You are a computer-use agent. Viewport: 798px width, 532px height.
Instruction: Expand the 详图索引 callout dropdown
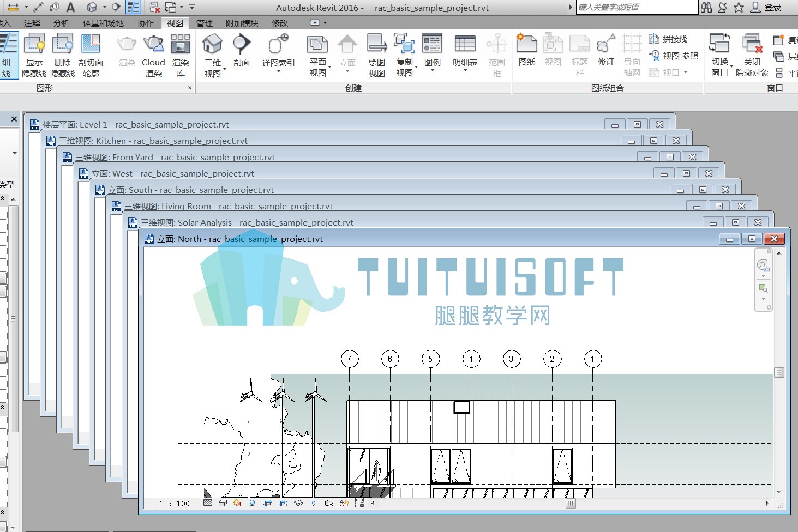click(x=278, y=71)
